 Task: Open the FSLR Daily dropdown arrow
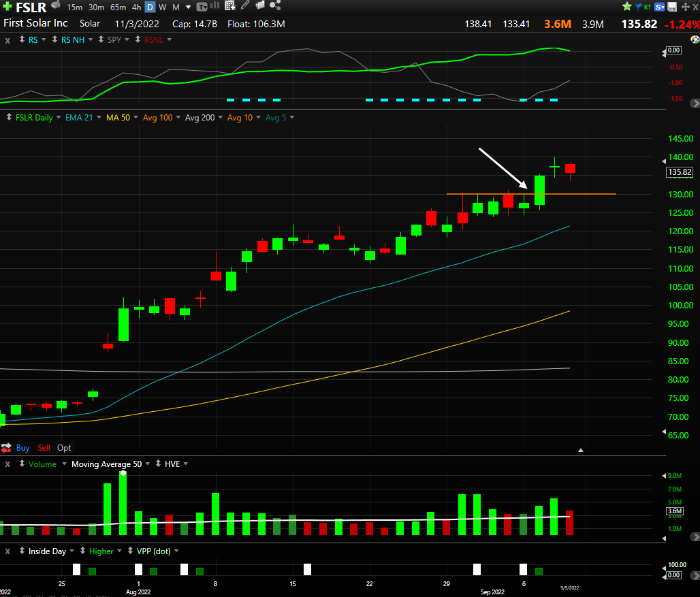point(59,117)
